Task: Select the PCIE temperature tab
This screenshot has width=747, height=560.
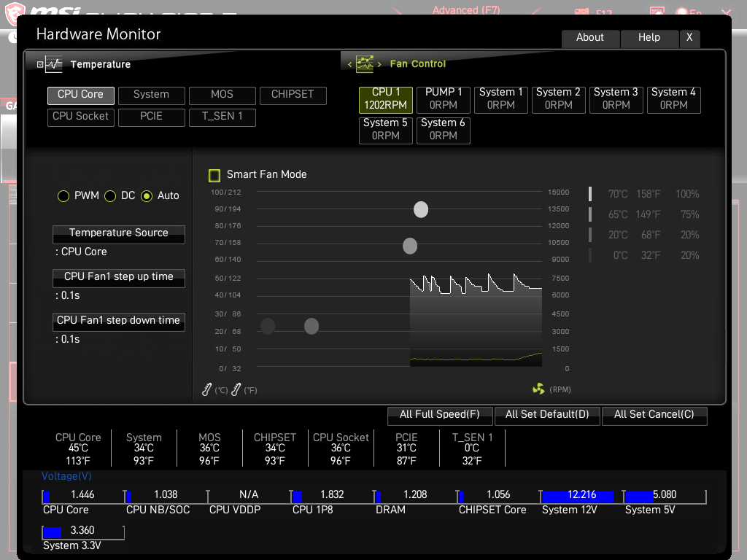Action: pyautogui.click(x=152, y=117)
